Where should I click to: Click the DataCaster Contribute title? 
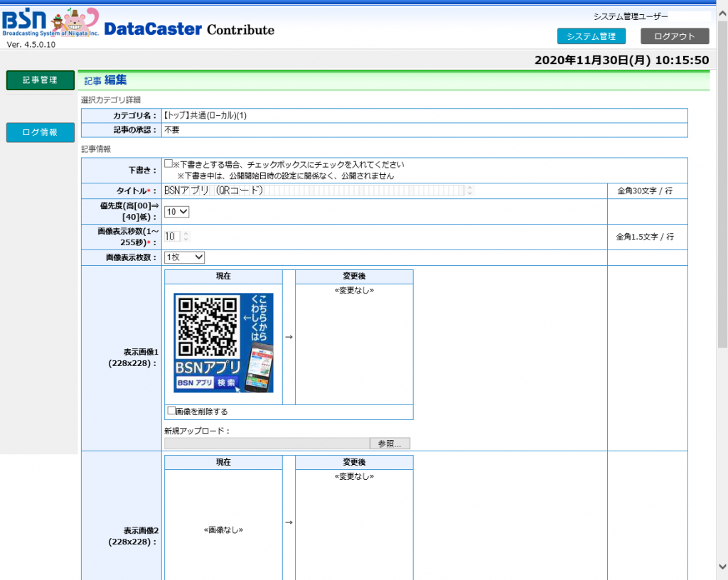(x=189, y=29)
